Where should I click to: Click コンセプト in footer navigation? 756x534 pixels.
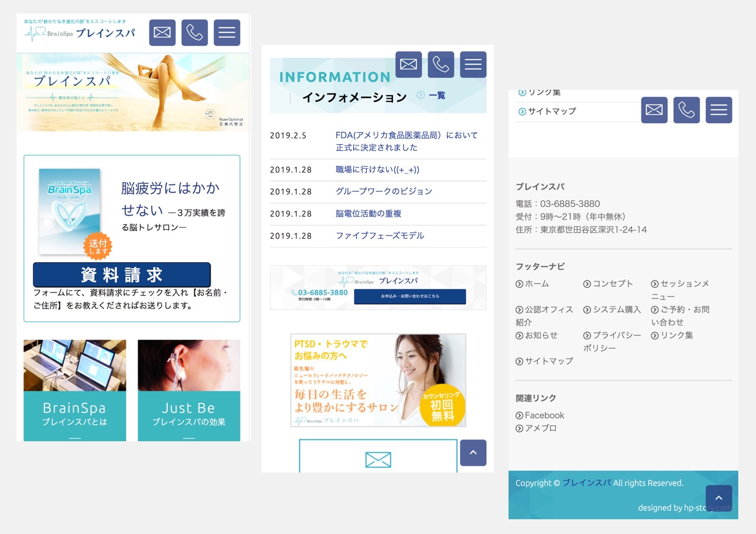tap(608, 284)
